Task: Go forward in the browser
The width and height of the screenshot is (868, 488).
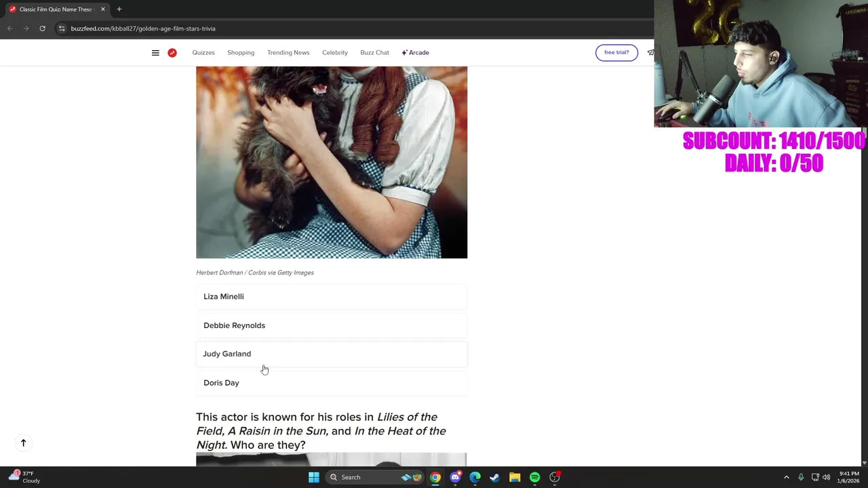Action: [26, 28]
